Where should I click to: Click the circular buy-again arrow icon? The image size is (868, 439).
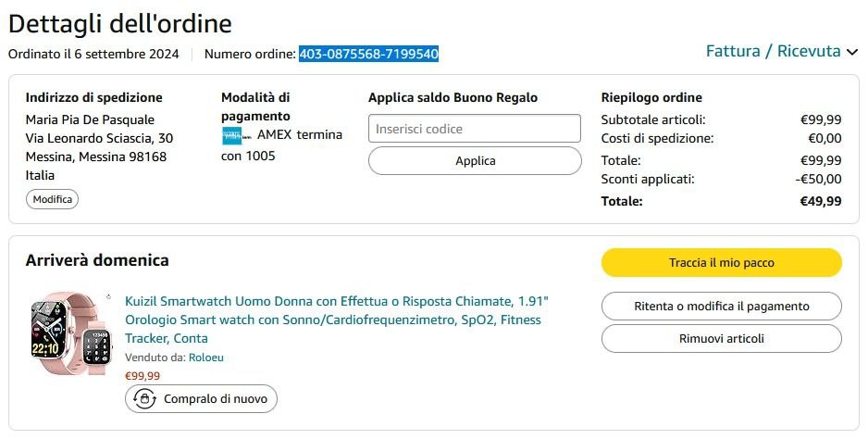click(x=144, y=399)
